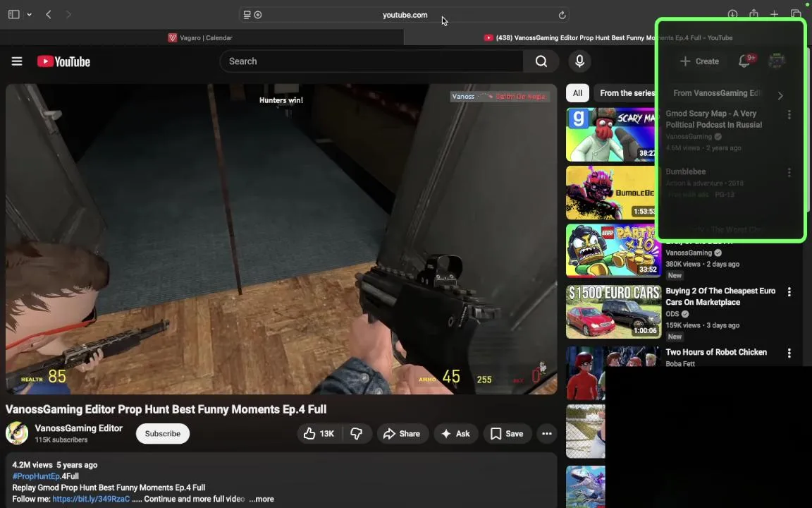Open LEGO Party video thumbnail 33:52
This screenshot has width=812, height=508.
pyautogui.click(x=614, y=251)
